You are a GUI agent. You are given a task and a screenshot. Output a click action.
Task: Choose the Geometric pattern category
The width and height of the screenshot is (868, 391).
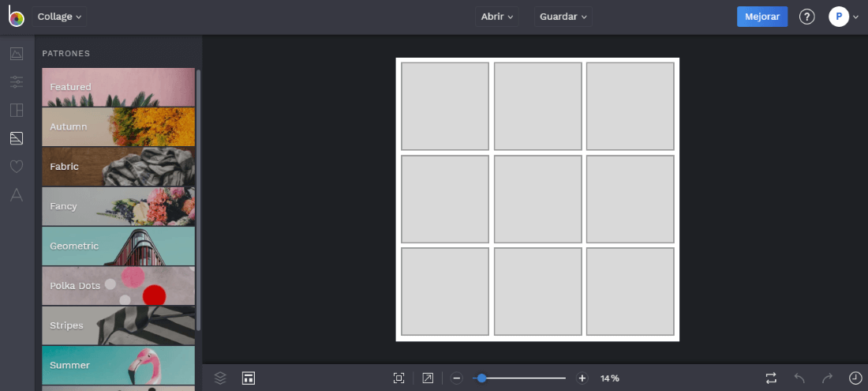(x=118, y=246)
